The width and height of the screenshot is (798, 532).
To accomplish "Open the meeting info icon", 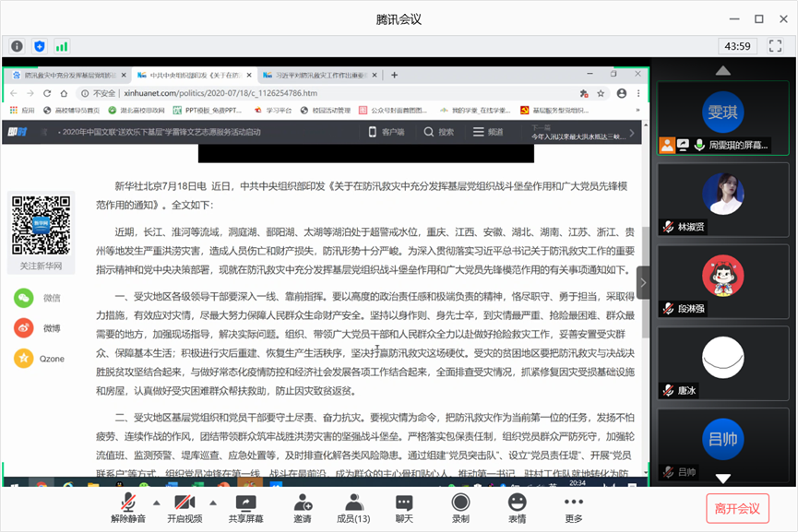I will pyautogui.click(x=18, y=46).
